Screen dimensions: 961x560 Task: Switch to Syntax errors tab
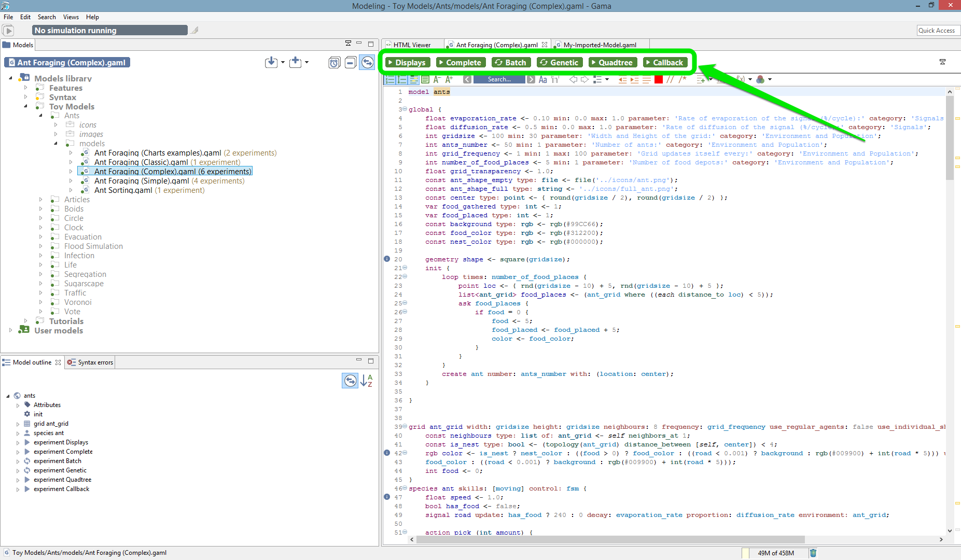(90, 362)
